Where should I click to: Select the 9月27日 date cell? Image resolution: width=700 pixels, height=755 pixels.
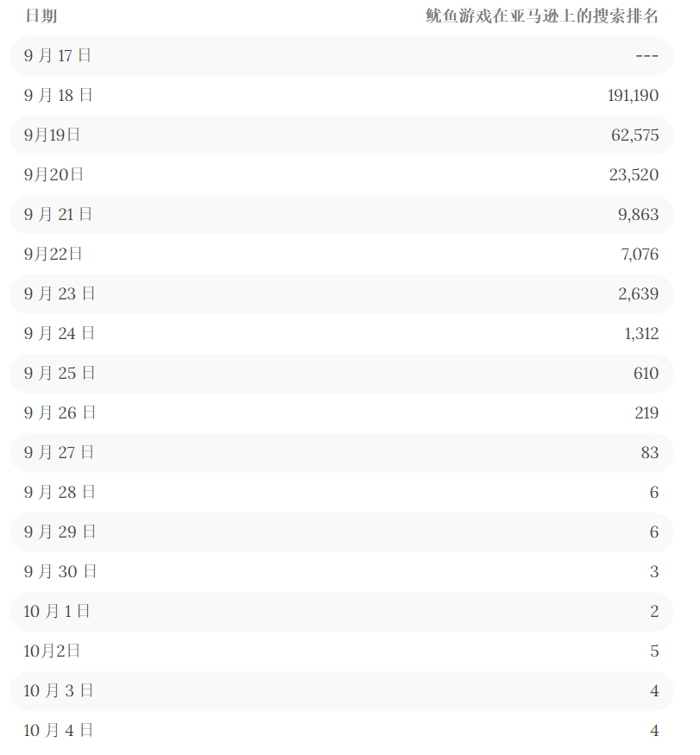60,453
